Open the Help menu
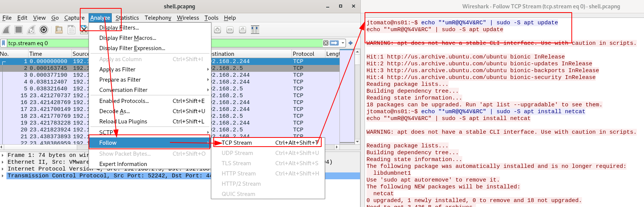The height and width of the screenshot is (207, 644). (230, 17)
